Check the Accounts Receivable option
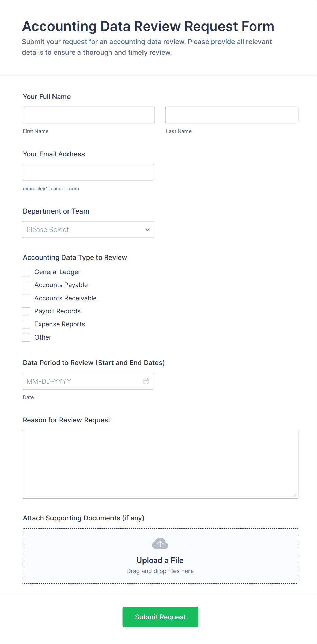 [26, 298]
